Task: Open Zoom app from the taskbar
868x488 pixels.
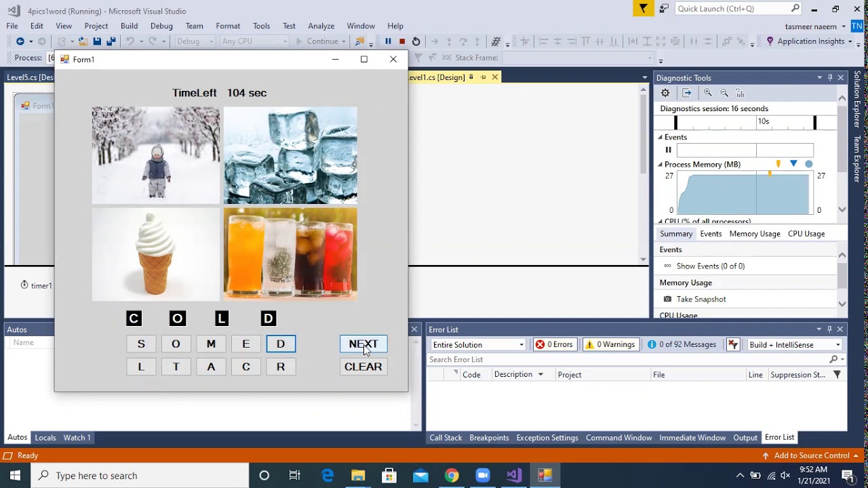Action: [483, 475]
